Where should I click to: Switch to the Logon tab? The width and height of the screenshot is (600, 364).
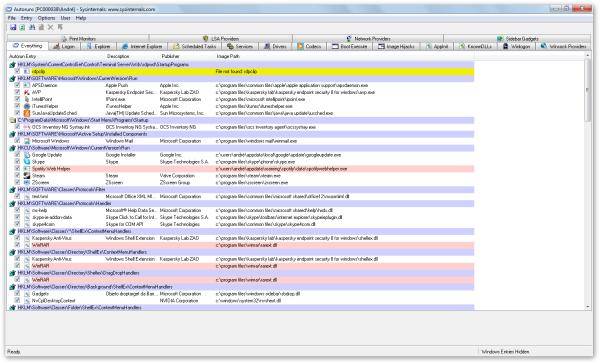click(x=64, y=46)
